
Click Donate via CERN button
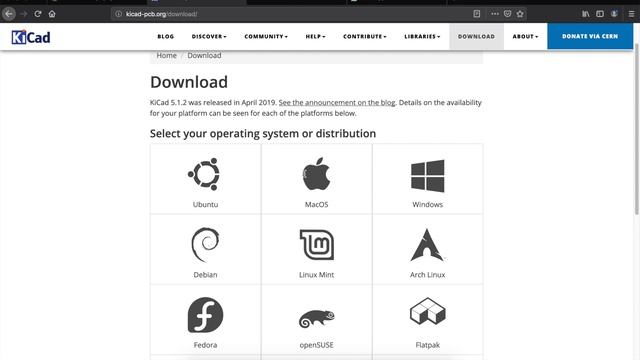(x=590, y=36)
